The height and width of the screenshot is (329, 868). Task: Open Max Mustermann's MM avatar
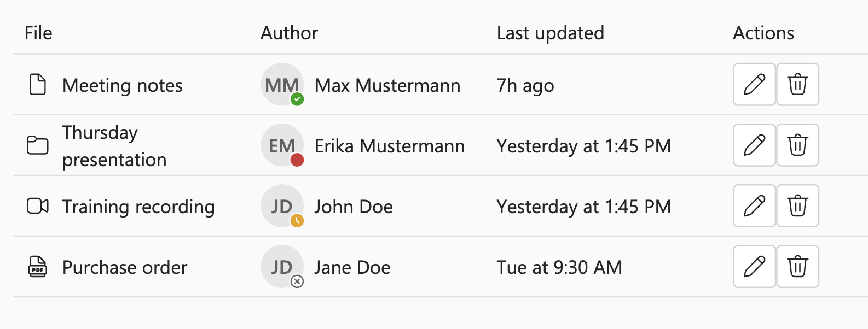(x=282, y=85)
